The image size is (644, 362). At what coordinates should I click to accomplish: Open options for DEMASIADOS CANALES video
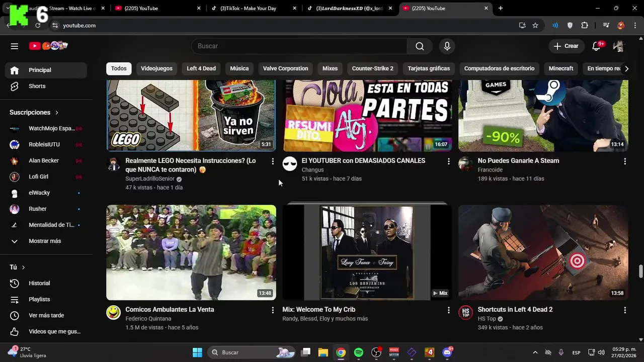tap(449, 161)
